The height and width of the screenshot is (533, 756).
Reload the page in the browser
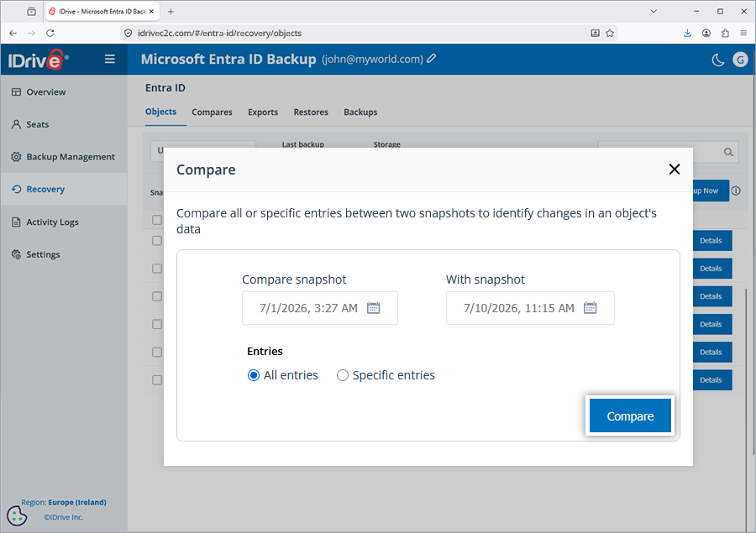(50, 34)
